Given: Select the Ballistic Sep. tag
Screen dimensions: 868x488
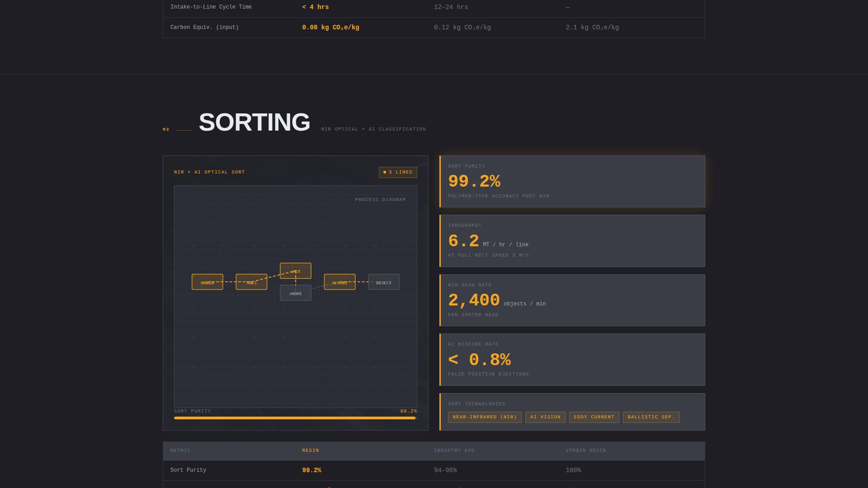Looking at the screenshot, I should (x=651, y=417).
